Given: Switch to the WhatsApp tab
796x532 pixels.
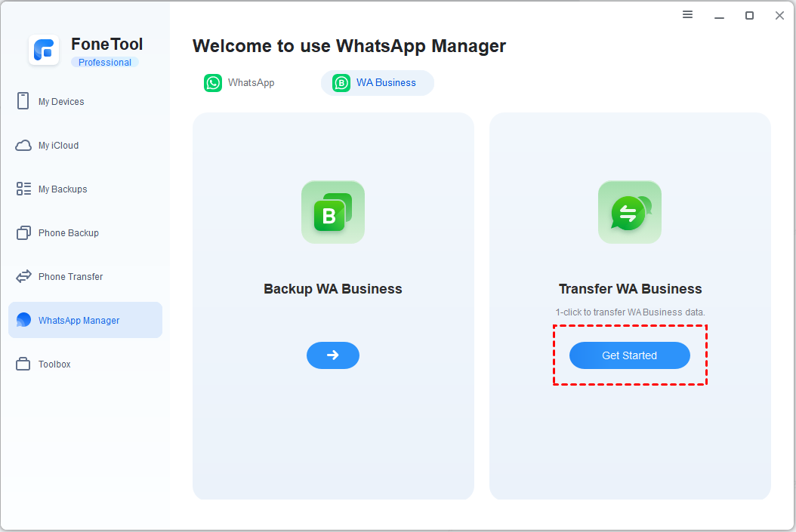Looking at the screenshot, I should click(x=239, y=83).
